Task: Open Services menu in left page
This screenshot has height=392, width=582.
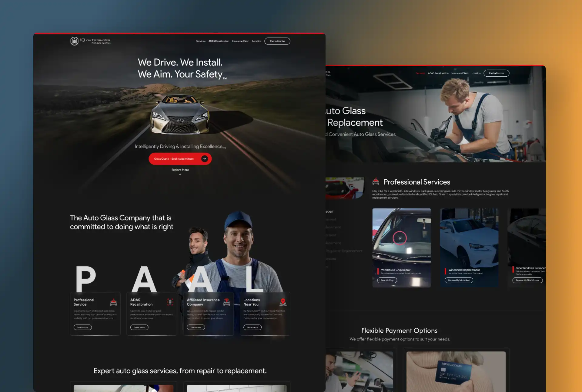Action: pyautogui.click(x=201, y=41)
